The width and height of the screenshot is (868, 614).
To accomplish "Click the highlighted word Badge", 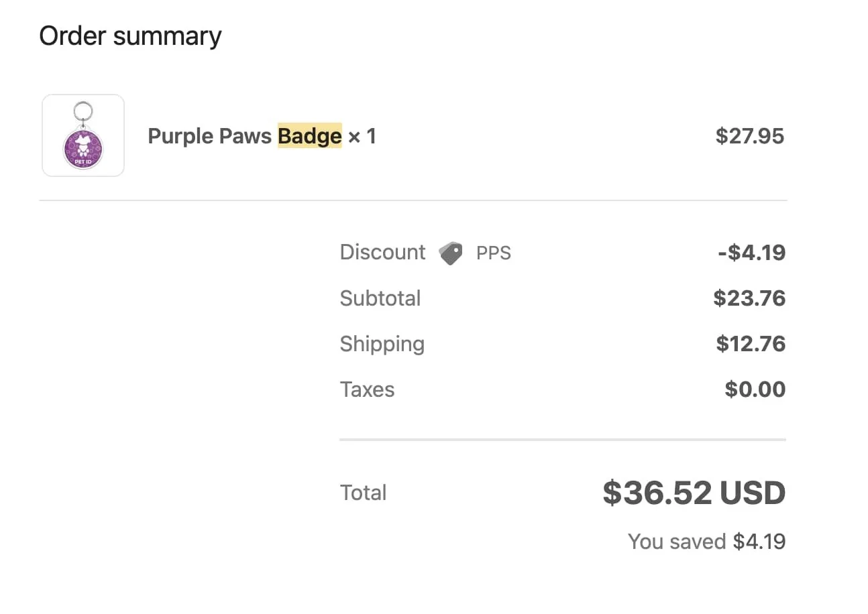I will tap(309, 137).
